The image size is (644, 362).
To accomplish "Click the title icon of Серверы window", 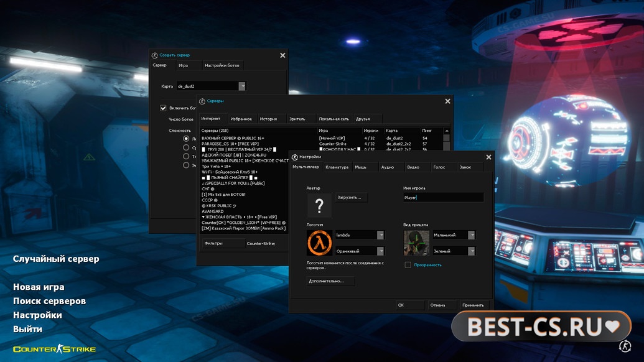I will pyautogui.click(x=202, y=101).
